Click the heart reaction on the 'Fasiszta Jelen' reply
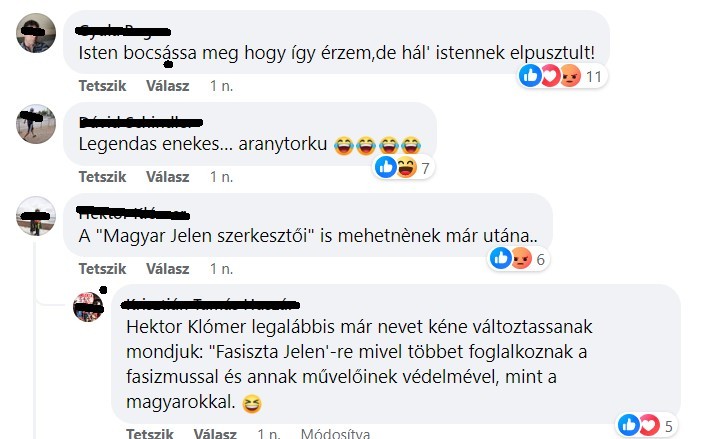Screen dimensions: 728x439 point(649,425)
